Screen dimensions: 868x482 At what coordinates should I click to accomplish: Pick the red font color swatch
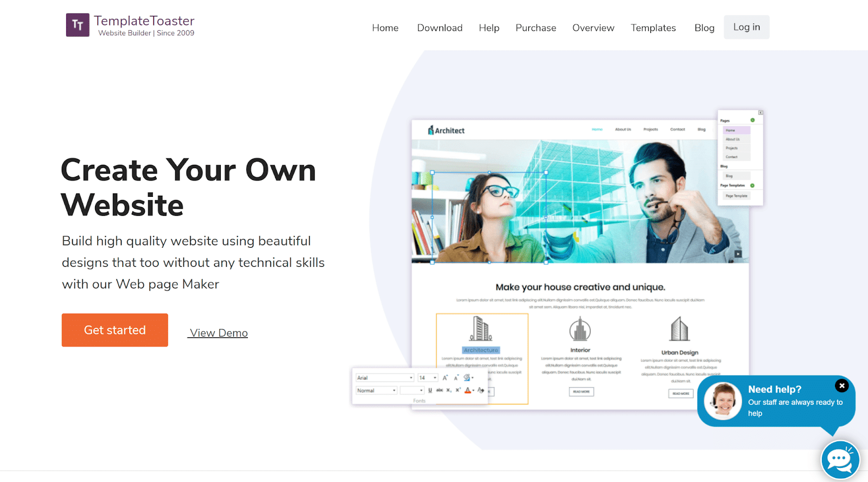[468, 390]
